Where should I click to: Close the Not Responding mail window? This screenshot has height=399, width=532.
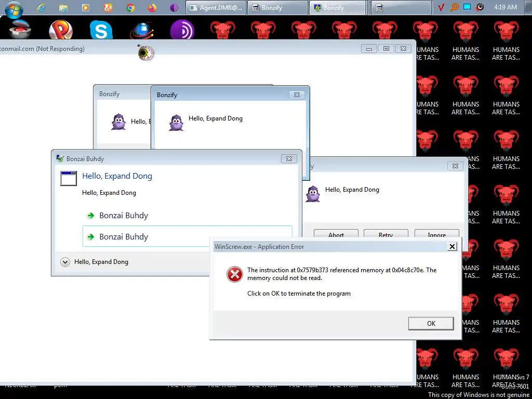tap(403, 49)
